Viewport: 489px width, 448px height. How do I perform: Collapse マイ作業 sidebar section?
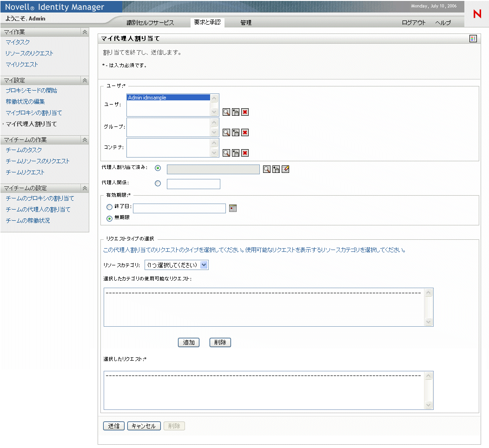pos(85,32)
